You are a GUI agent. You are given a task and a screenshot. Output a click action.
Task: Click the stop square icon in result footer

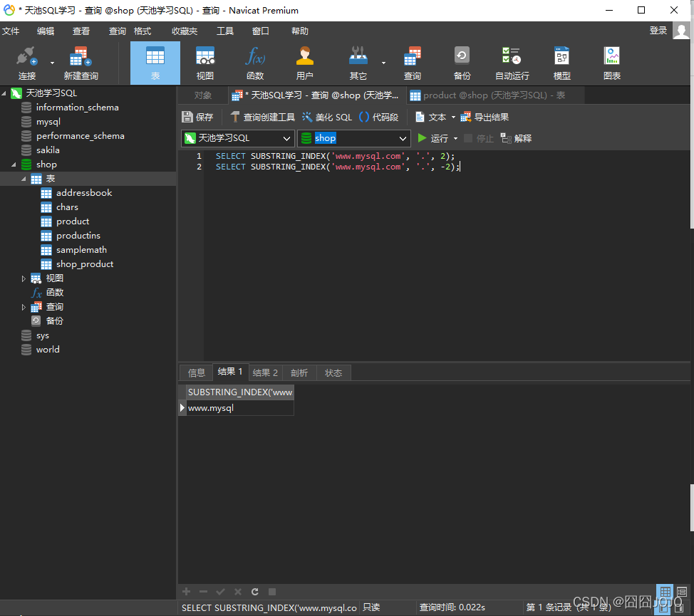(x=272, y=592)
